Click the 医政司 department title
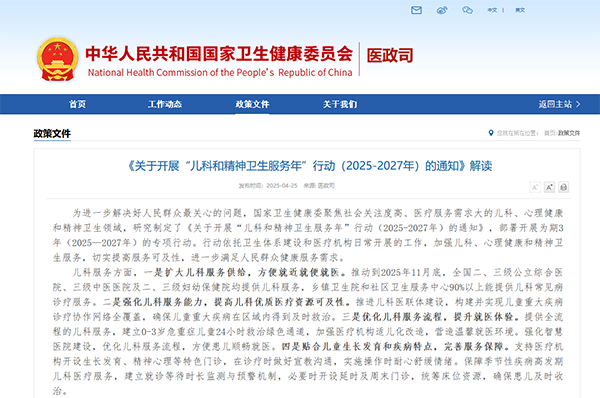The image size is (600, 398). click(x=390, y=55)
